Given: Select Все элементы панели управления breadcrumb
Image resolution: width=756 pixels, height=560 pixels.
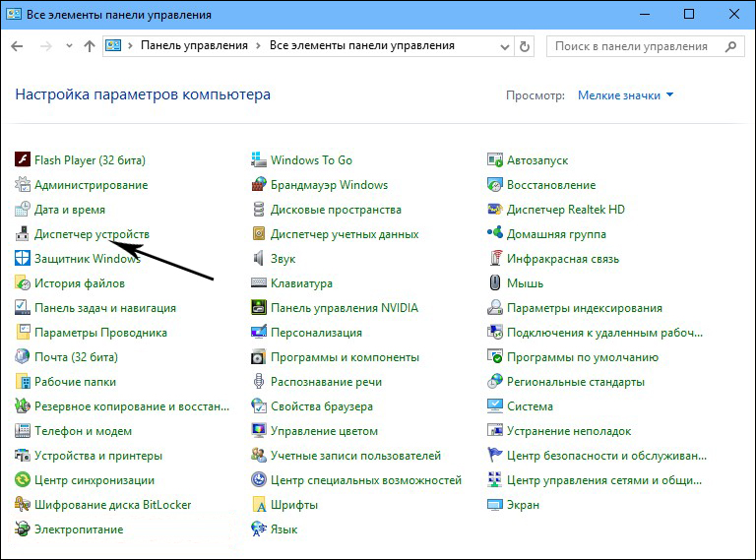Looking at the screenshot, I should [362, 45].
